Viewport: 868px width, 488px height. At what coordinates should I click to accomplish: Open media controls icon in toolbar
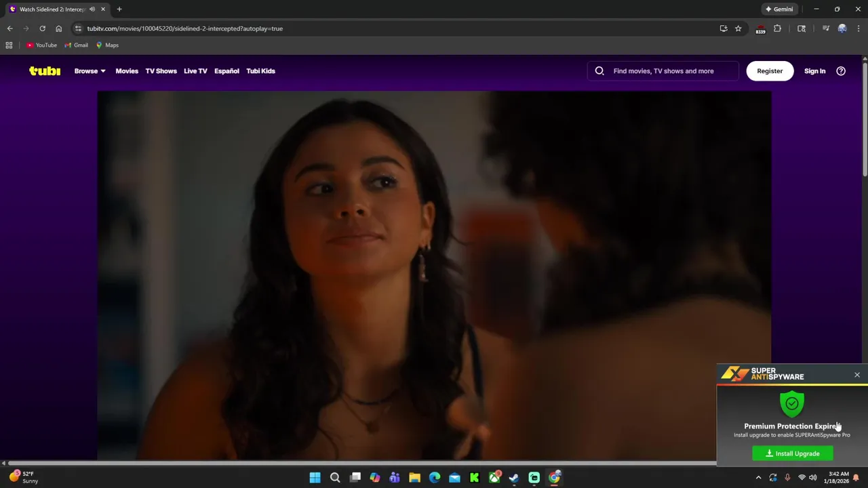[825, 28]
